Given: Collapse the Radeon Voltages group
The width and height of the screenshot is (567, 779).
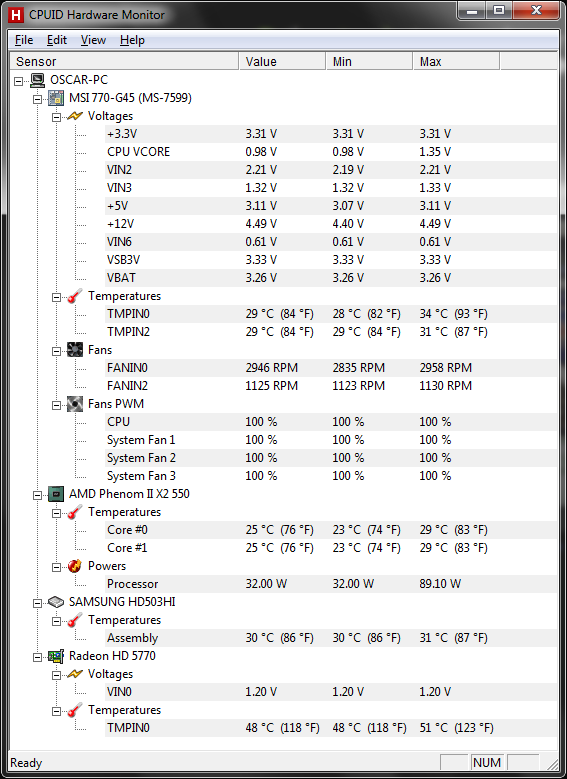Looking at the screenshot, I should pyautogui.click(x=57, y=675).
